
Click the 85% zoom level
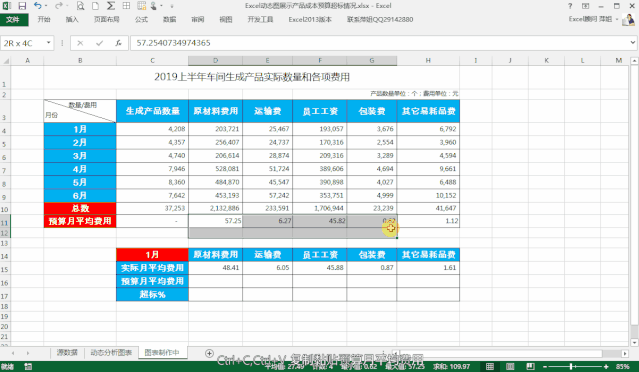click(x=623, y=367)
